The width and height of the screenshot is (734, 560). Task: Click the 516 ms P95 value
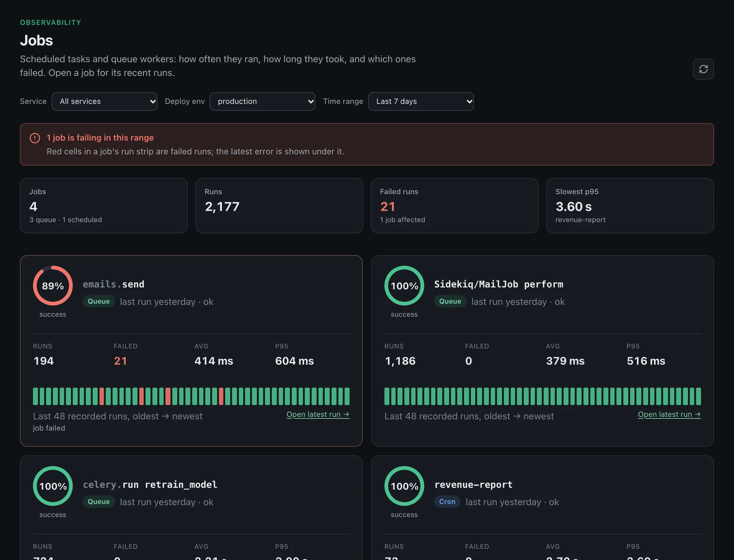pos(646,361)
